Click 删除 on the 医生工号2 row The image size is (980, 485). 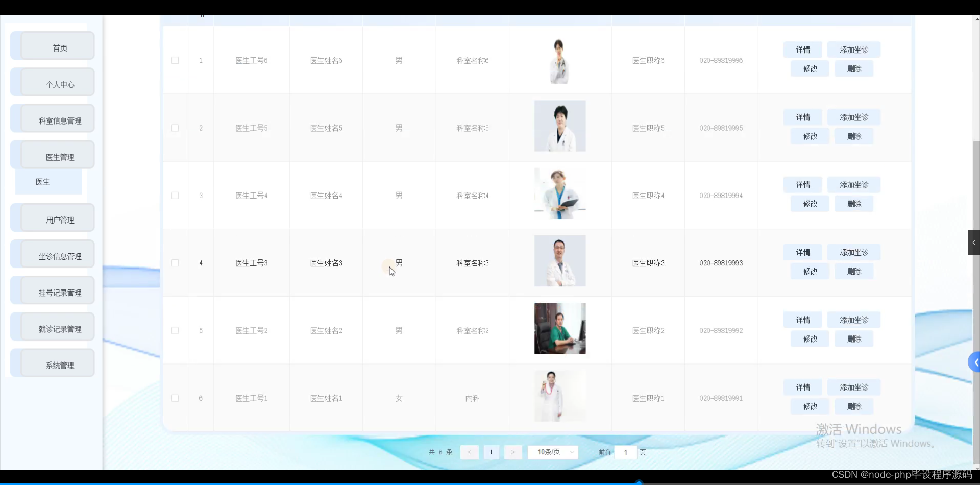click(853, 338)
